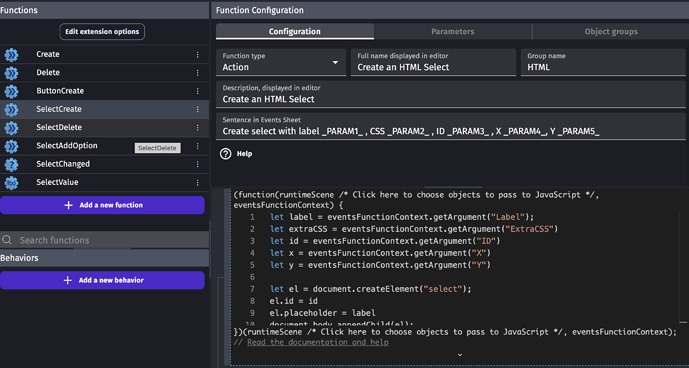Click the Create function action icon
The width and height of the screenshot is (689, 368).
(x=11, y=55)
